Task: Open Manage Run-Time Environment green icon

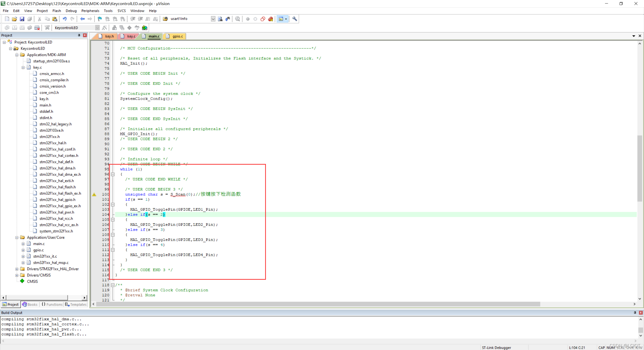Action: point(145,28)
